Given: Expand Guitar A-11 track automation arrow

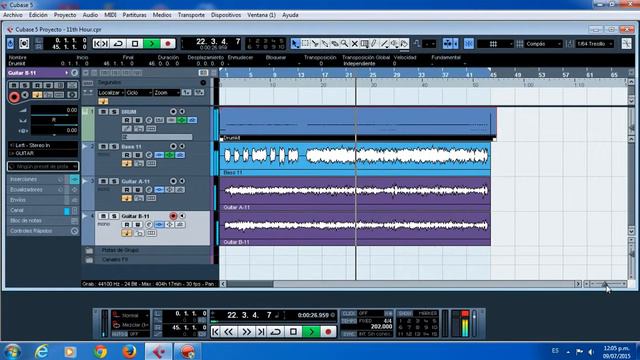Looking at the screenshot, I should (x=85, y=181).
